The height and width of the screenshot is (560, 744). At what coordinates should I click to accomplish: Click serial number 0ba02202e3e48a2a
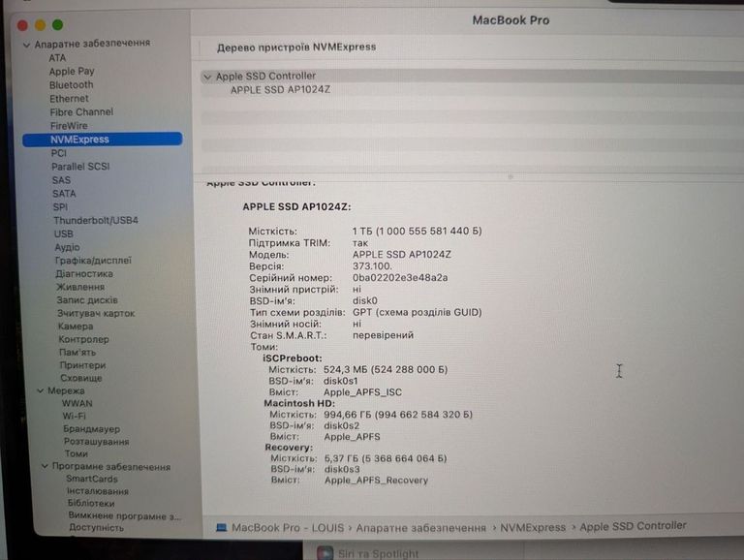[400, 278]
